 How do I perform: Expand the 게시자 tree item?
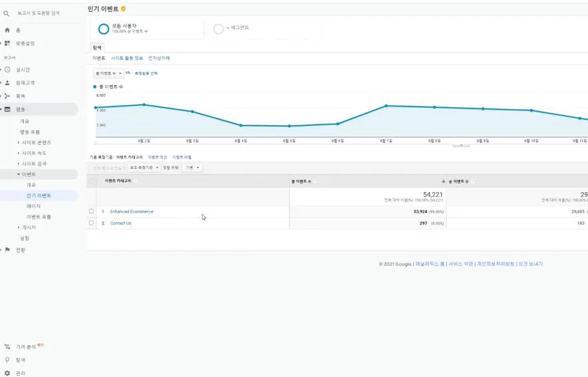coord(19,227)
